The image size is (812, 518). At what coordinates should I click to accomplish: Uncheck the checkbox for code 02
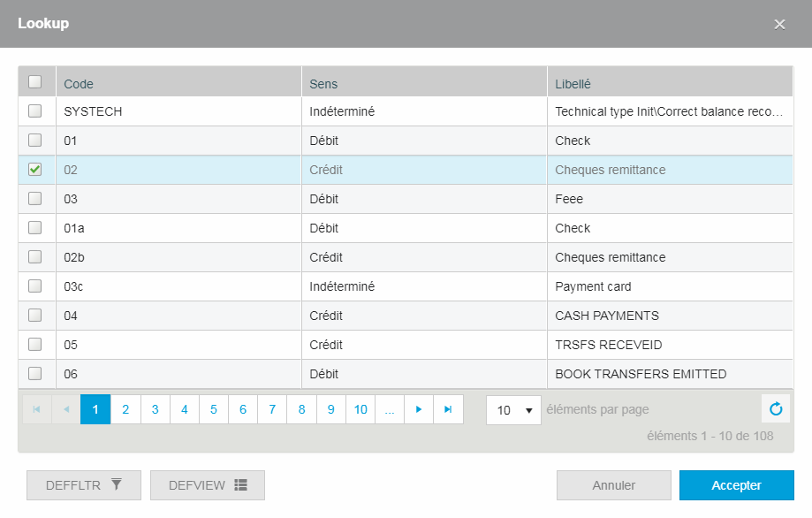tap(35, 170)
